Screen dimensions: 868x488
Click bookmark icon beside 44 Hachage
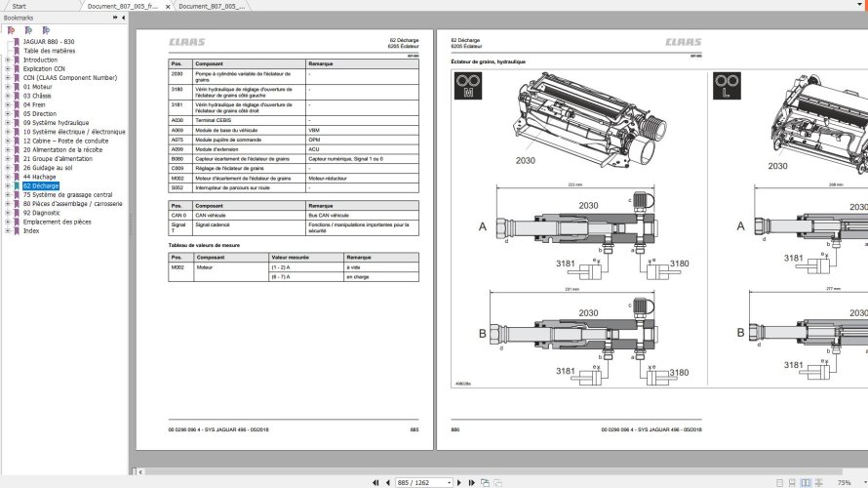(x=17, y=177)
